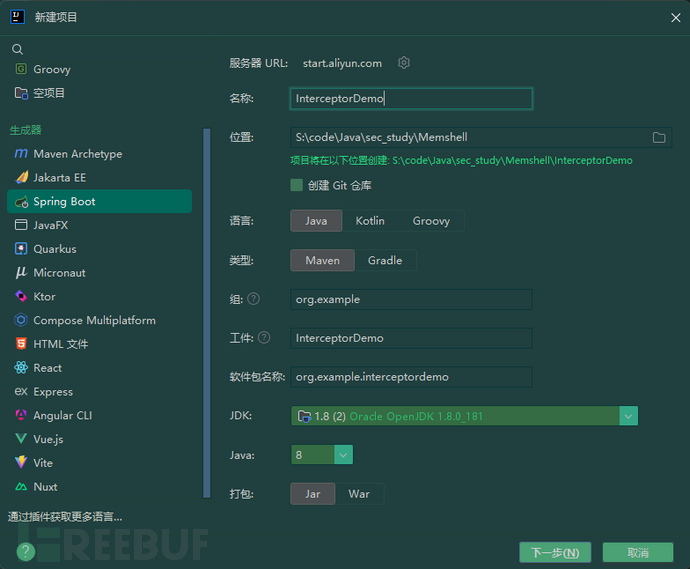Select the Jakarta EE generator icon
690x569 pixels.
coord(21,178)
